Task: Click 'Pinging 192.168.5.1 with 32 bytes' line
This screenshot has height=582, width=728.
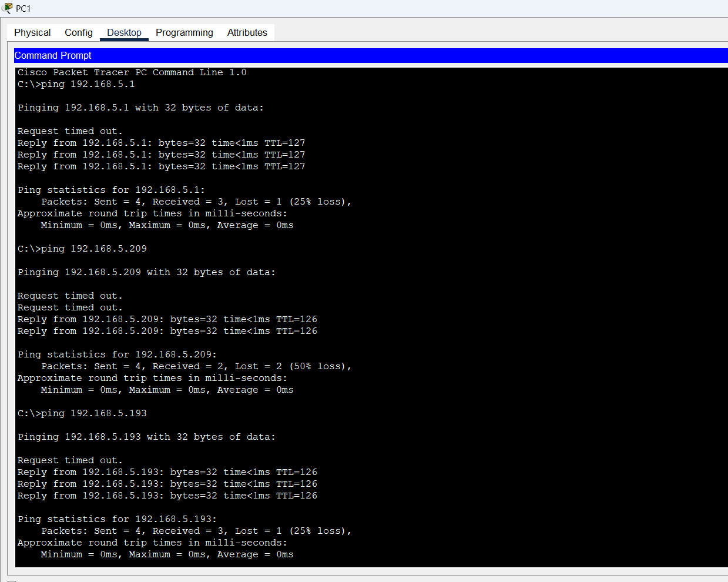Action: [x=140, y=108]
